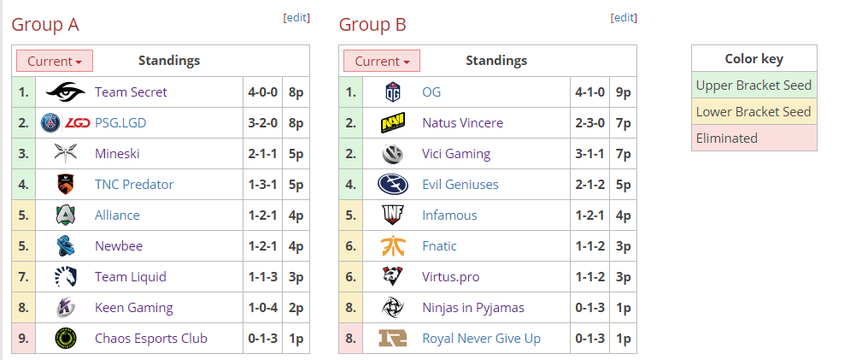Open the Mineski team page link
This screenshot has height=360, width=868.
pos(117,154)
